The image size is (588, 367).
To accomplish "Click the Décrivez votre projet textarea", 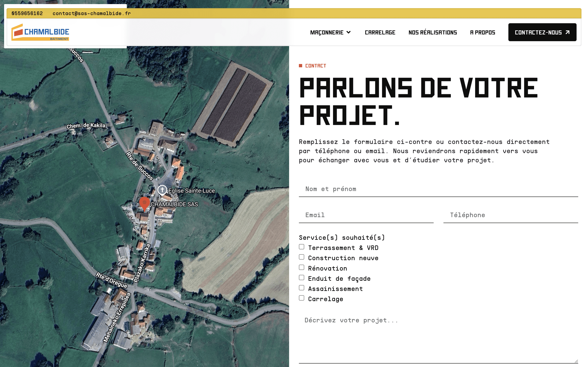I will tap(438, 337).
